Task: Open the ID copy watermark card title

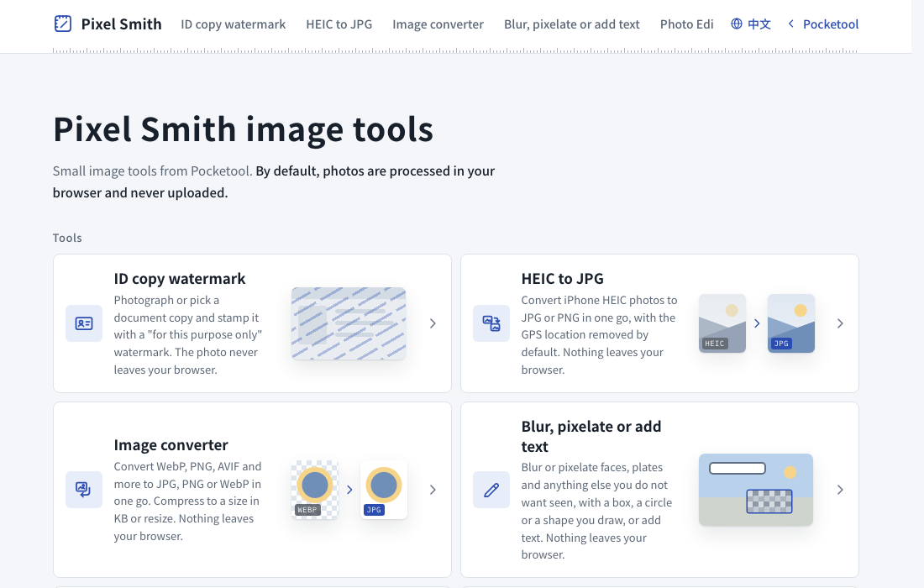Action: point(180,278)
